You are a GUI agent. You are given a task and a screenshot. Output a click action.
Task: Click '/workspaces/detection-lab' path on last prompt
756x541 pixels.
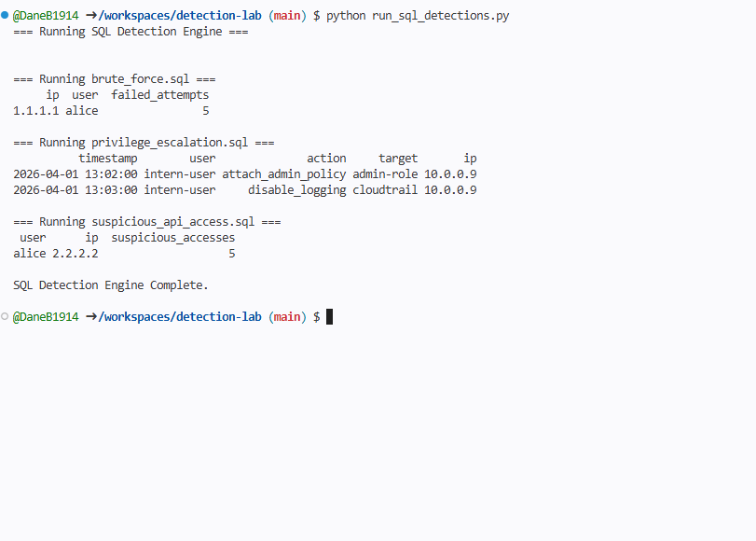180,317
